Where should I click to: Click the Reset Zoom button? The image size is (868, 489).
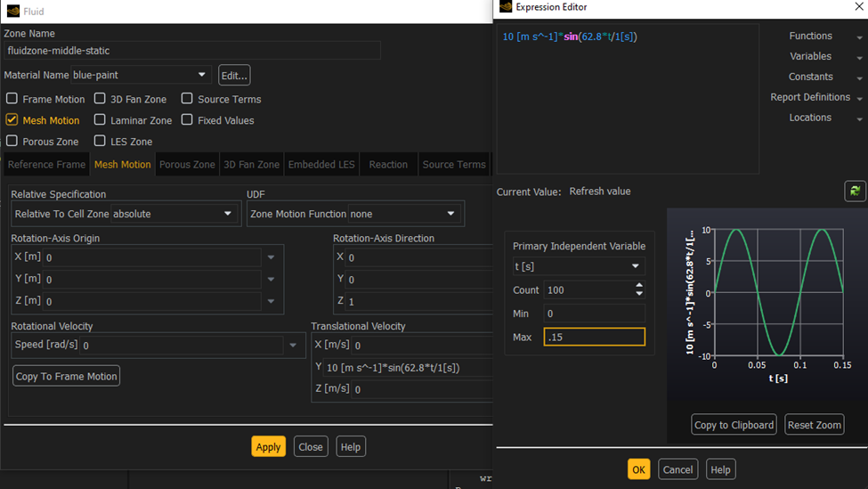coord(815,425)
